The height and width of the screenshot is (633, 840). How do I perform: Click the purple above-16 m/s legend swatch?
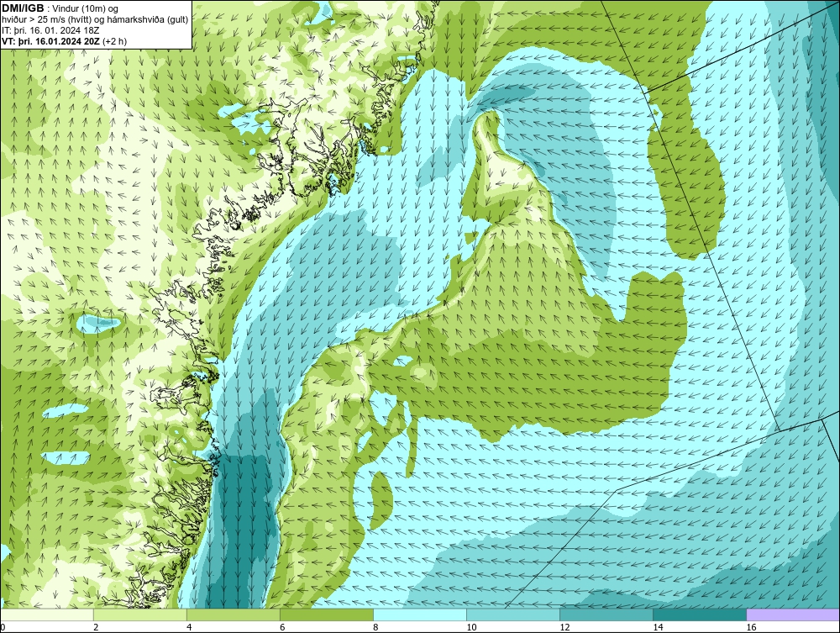coord(793,615)
